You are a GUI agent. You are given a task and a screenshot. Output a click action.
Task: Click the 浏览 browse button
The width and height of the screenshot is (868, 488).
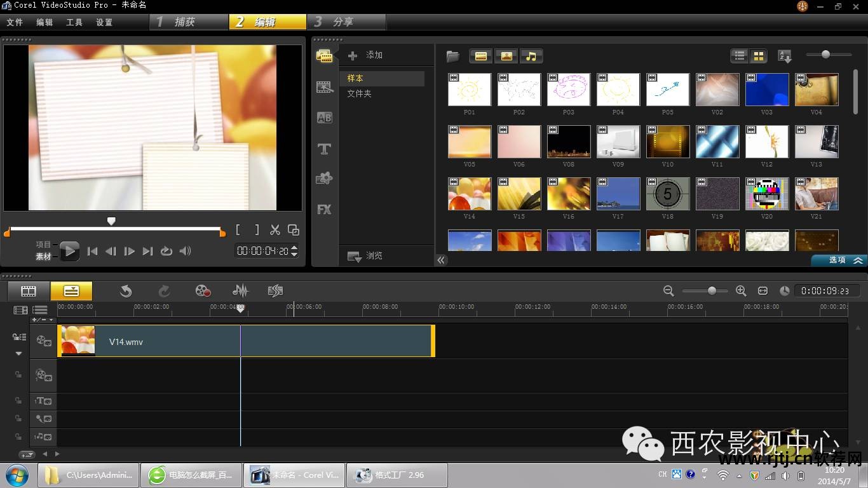tap(365, 256)
